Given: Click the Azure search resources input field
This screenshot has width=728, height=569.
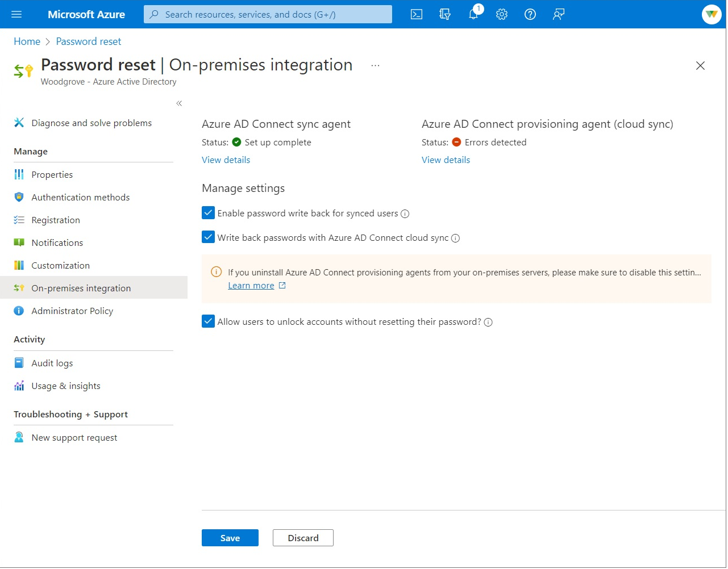Looking at the screenshot, I should click(x=267, y=14).
